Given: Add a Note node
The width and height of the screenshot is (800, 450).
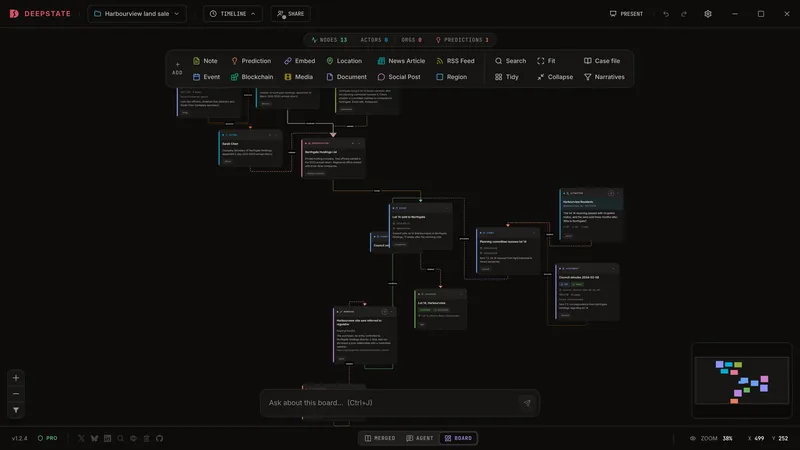Looking at the screenshot, I should point(205,61).
